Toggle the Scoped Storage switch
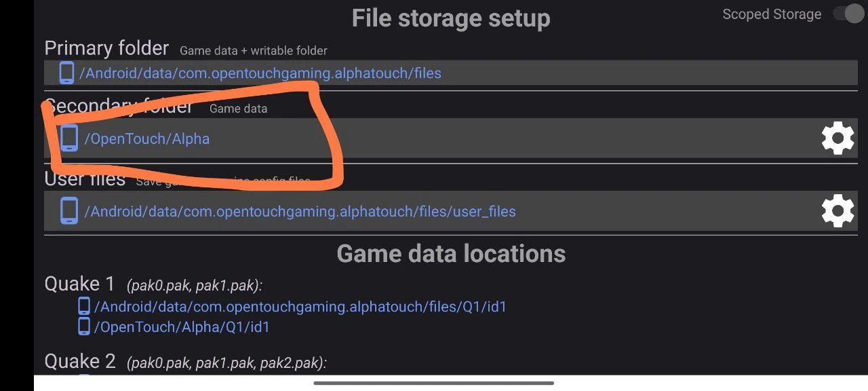Screen dimensions: 868x391 (848, 14)
